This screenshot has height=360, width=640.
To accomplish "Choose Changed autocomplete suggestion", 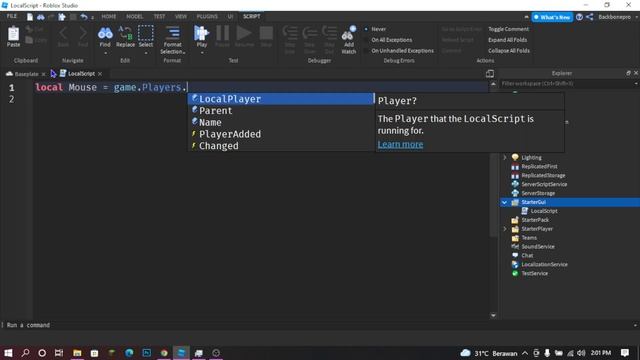I will [281, 146].
